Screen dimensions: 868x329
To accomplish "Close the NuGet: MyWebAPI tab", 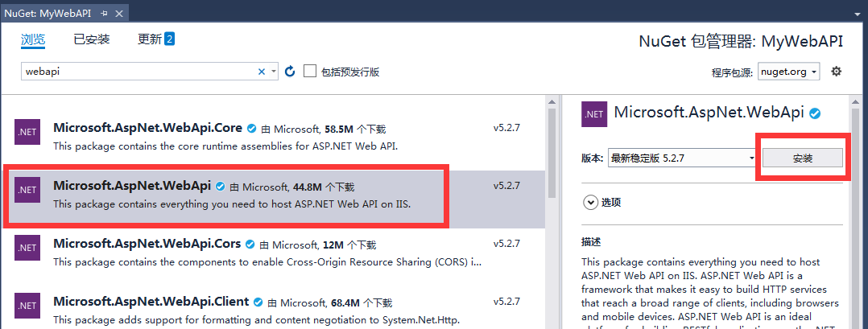I will pos(120,13).
